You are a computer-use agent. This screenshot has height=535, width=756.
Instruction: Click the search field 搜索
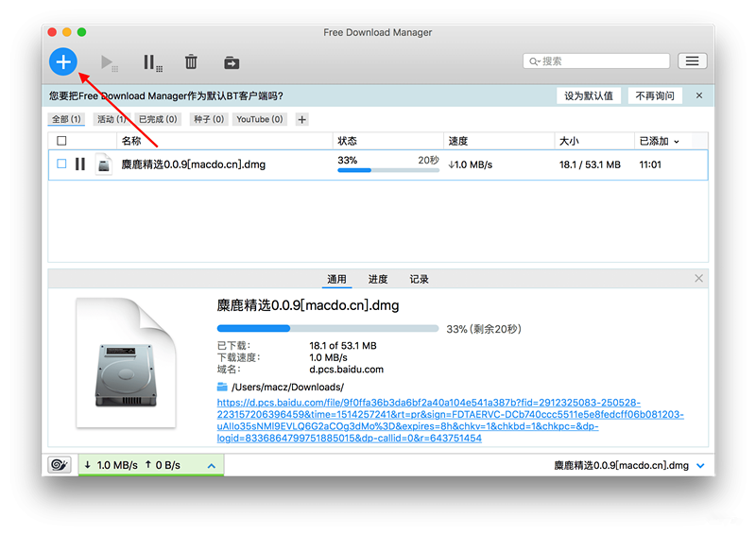point(596,61)
